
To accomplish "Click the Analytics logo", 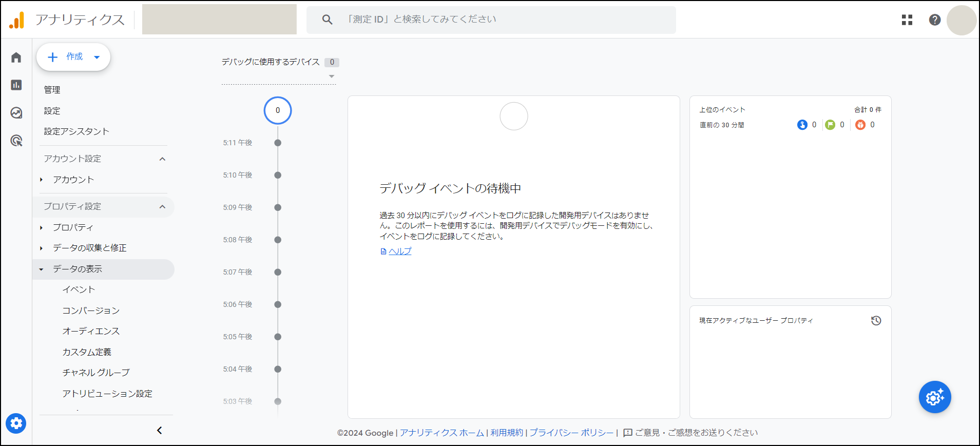I will click(x=16, y=20).
